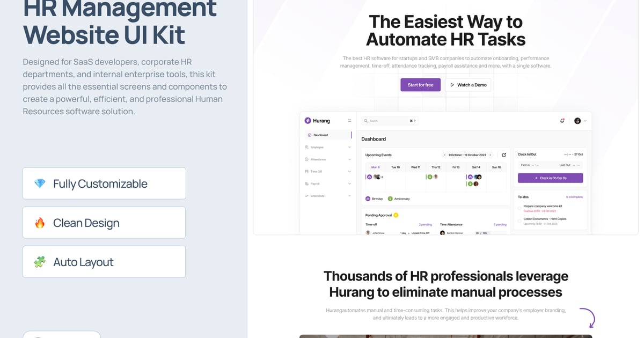Viewport: 644px width, 338px height.
Task: Select Dashboard in the sidebar navigation
Action: (x=320, y=135)
